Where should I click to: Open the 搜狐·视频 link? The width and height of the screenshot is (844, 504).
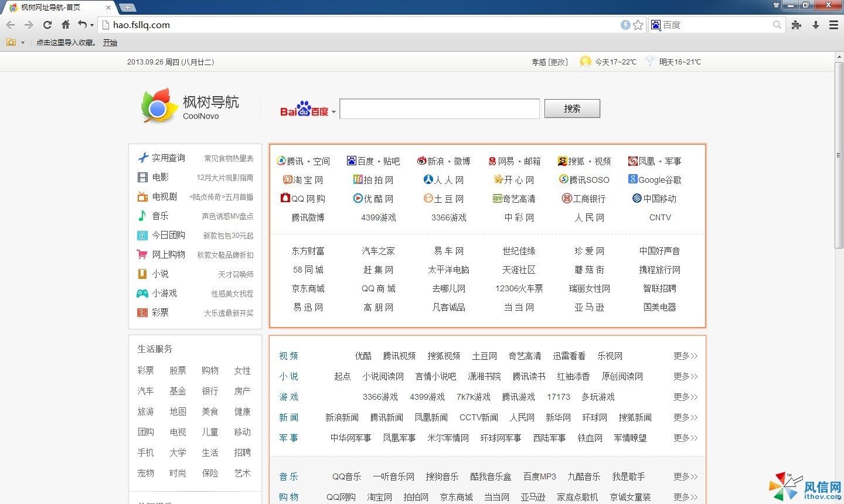[584, 161]
